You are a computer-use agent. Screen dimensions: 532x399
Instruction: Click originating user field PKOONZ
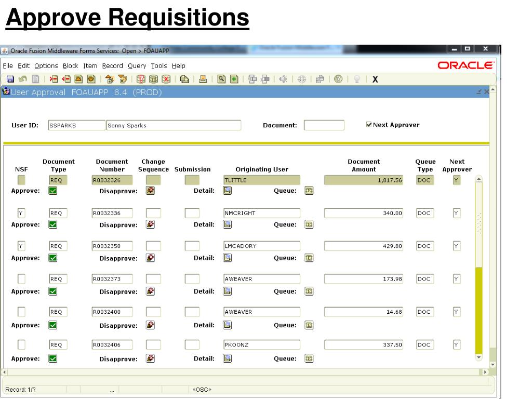point(262,345)
